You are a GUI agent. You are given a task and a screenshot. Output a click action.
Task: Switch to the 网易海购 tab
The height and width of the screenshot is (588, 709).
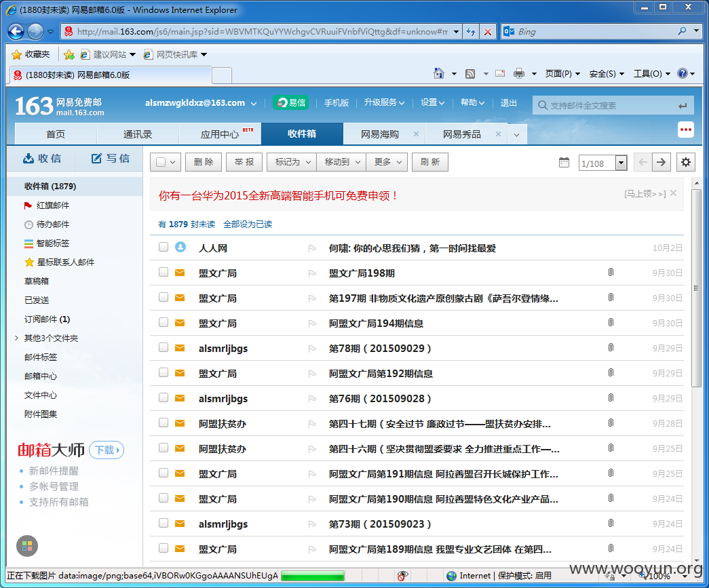(x=380, y=134)
